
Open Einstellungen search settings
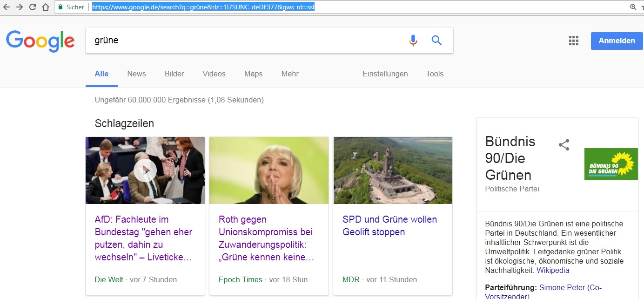coord(385,74)
